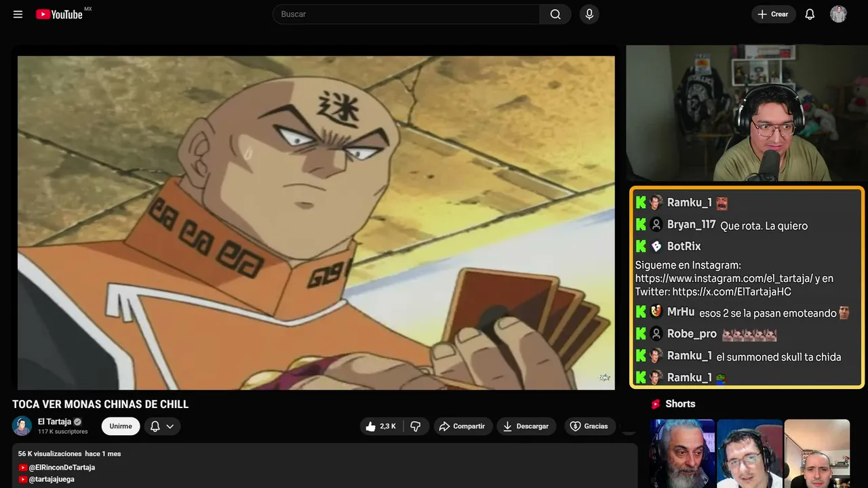Share the video with Compartir
Viewport: 868px width, 488px height.
pos(463,426)
